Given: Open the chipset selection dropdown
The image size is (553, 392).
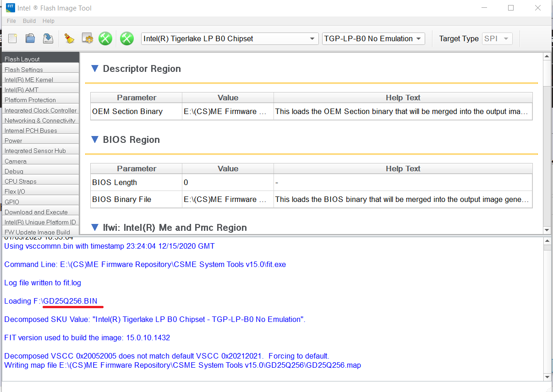Looking at the screenshot, I should [230, 39].
